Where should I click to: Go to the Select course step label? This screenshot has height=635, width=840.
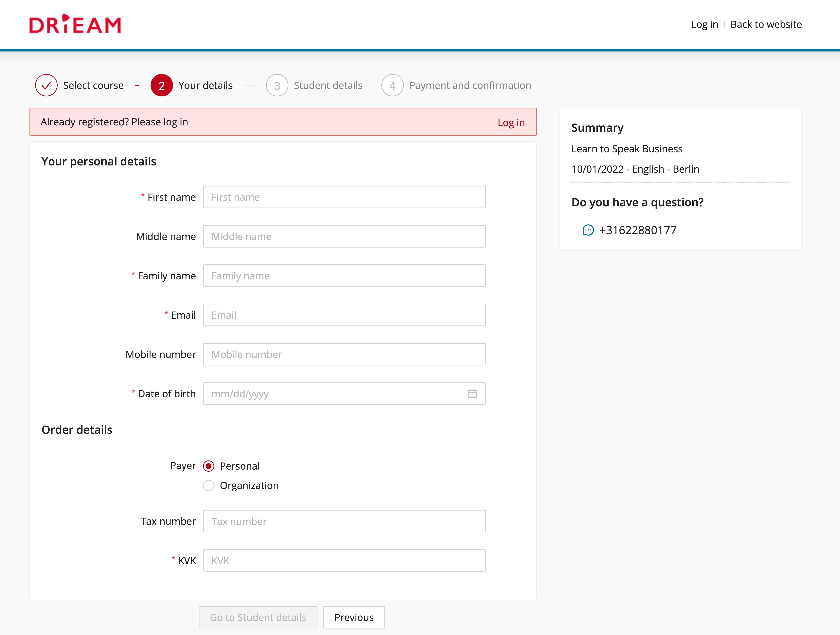93,85
